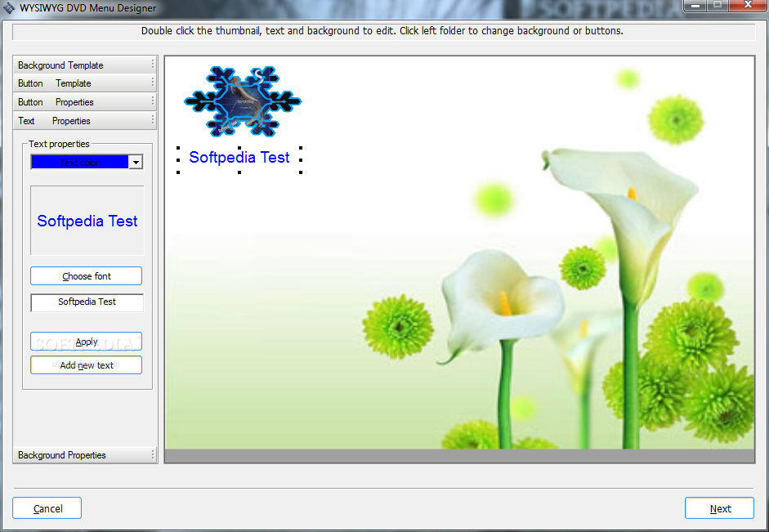Click the grip handle on Button Template header
Screen dimensions: 769x532
point(153,83)
